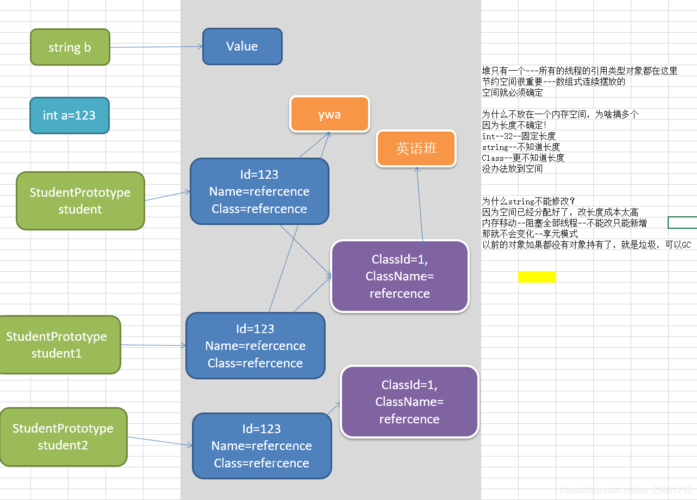Image resolution: width=697 pixels, height=500 pixels.
Task: Select the orange "英语班" shape
Action: pos(416,148)
